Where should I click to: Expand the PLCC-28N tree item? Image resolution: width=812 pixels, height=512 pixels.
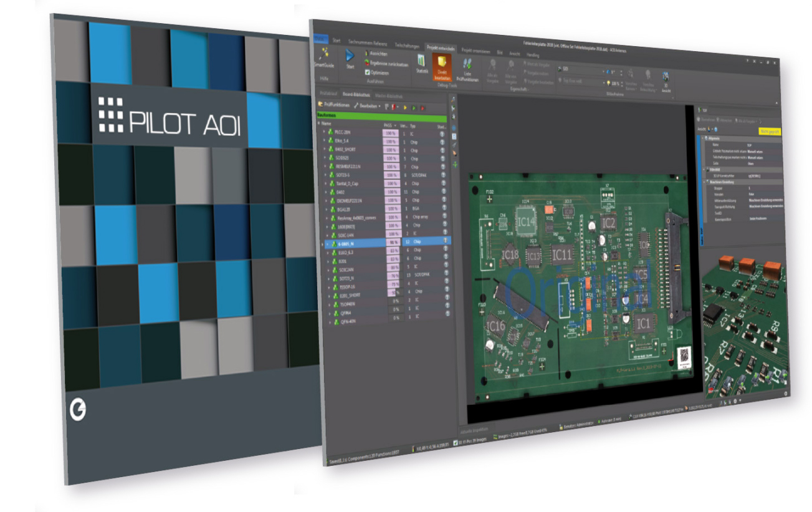[x=324, y=132]
